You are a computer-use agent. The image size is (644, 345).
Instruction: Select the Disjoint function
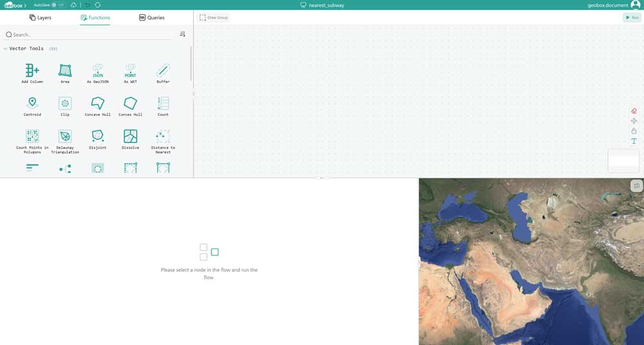click(98, 139)
